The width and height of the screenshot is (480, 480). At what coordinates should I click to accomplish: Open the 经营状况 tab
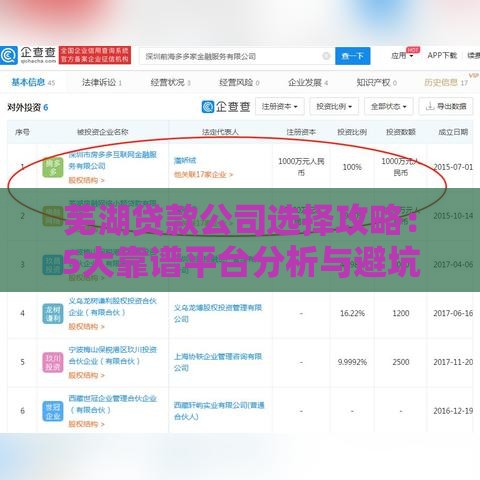[x=170, y=82]
